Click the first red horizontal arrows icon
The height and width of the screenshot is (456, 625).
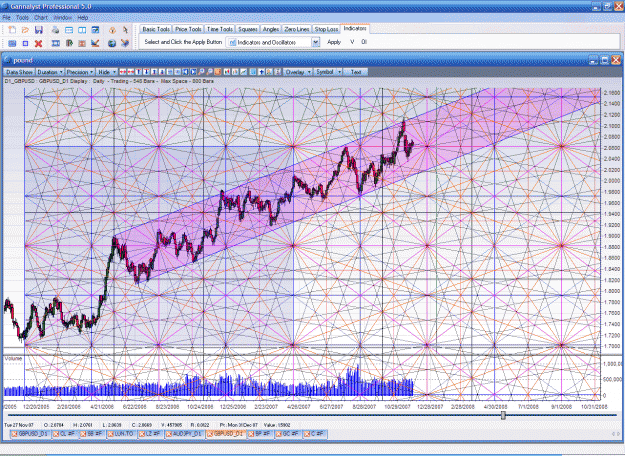pyautogui.click(x=123, y=72)
